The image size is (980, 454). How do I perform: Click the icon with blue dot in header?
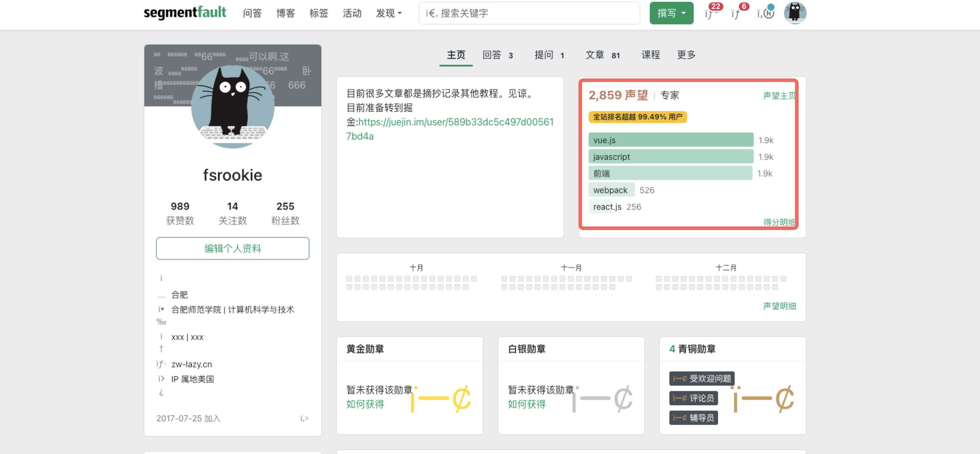click(x=765, y=13)
